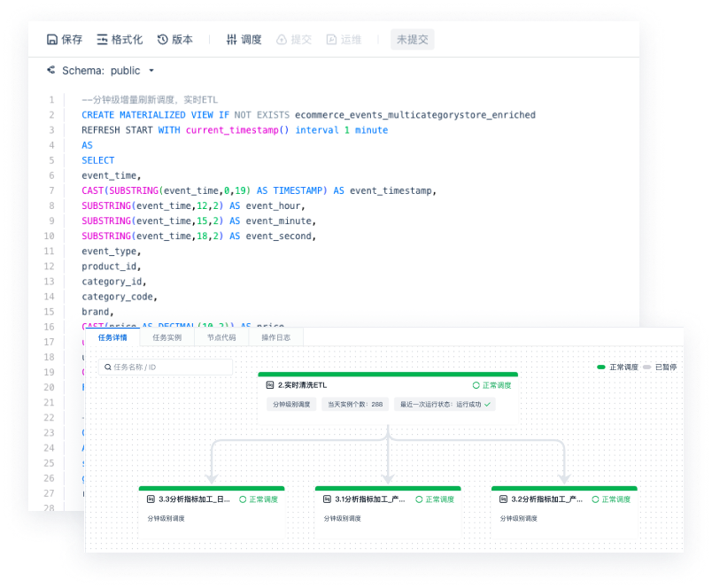
Task: Click the 提交 submit upload icon
Action: (x=282, y=40)
